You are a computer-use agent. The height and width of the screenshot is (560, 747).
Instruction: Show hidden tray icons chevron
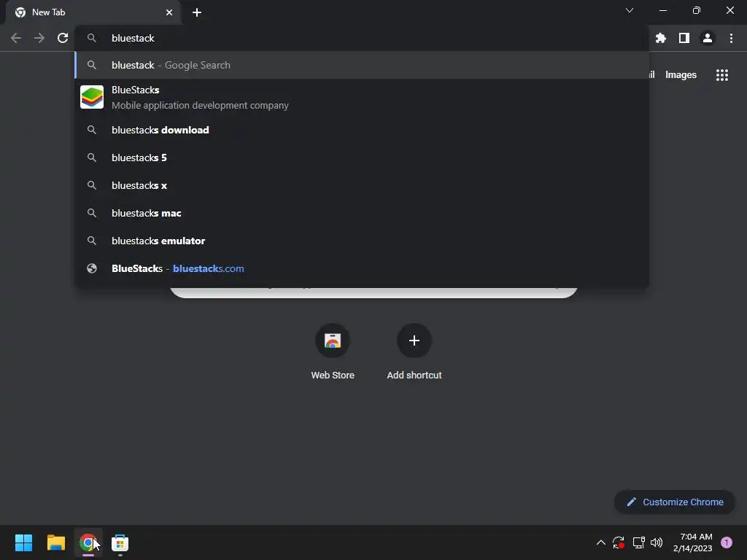tap(601, 542)
